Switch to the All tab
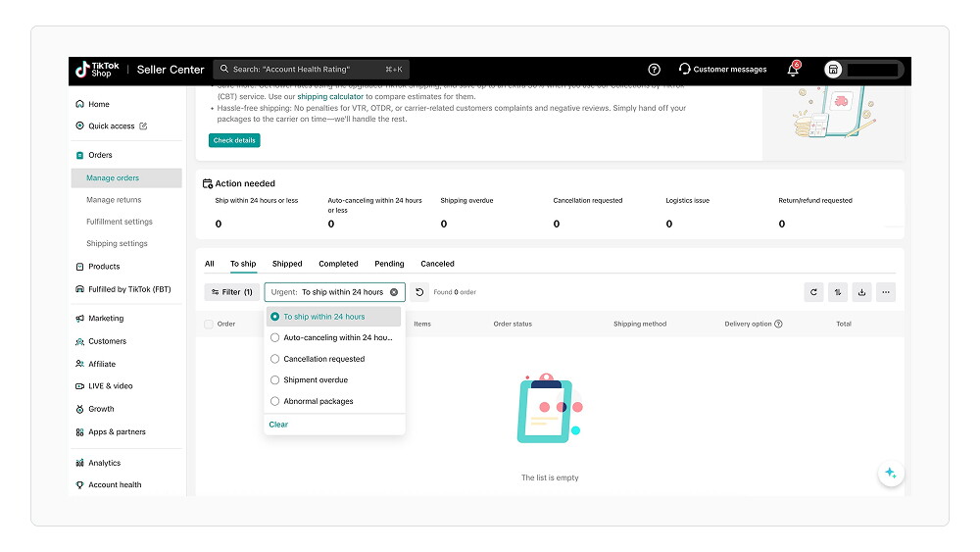The width and height of the screenshot is (980, 552). tap(210, 264)
